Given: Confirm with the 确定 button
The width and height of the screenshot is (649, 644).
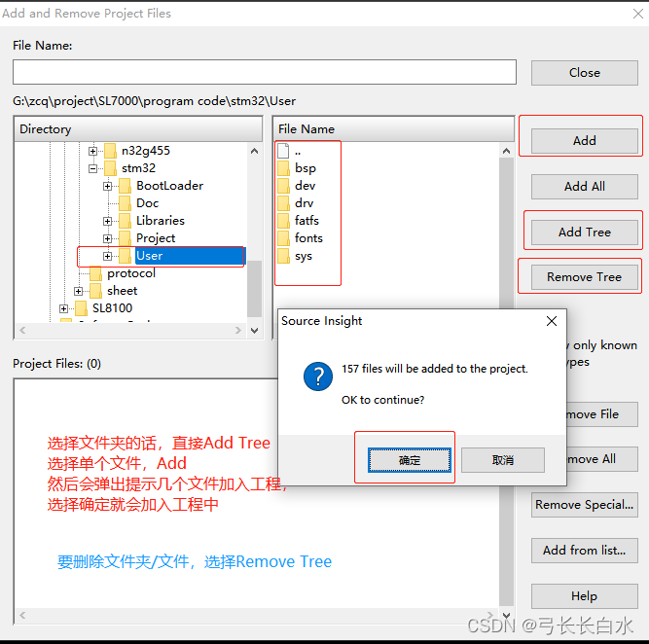Looking at the screenshot, I should pos(409,460).
